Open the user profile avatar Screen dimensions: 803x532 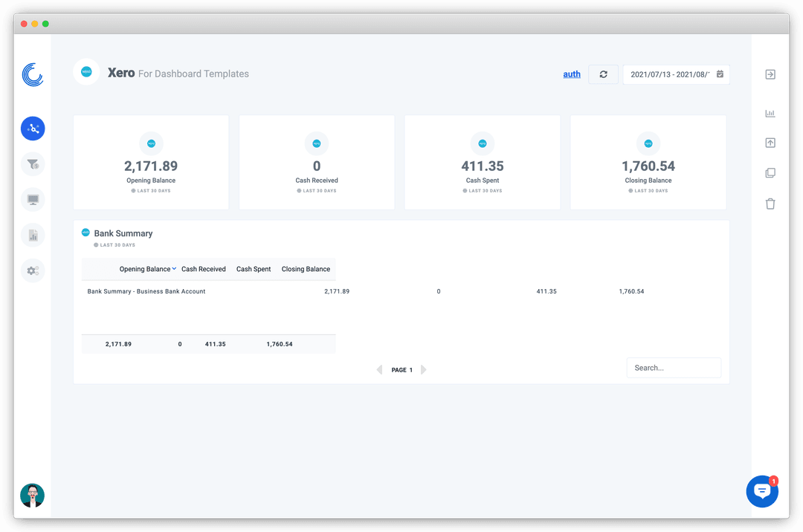click(32, 495)
